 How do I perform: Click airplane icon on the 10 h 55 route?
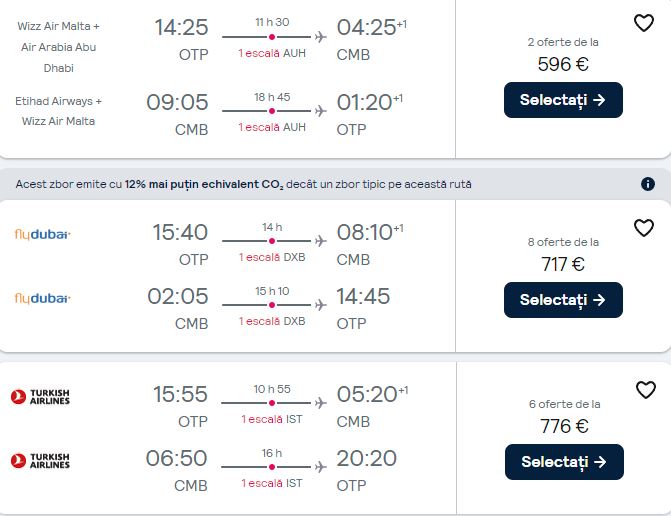point(320,403)
